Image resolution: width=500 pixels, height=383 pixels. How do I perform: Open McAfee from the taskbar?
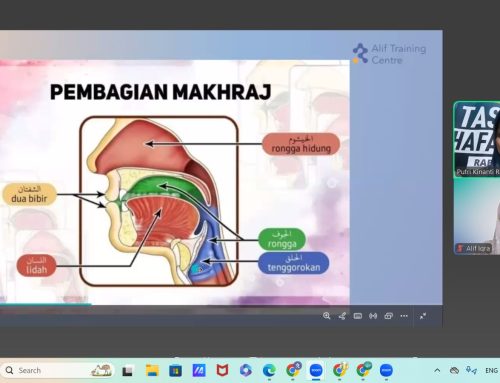pyautogui.click(x=222, y=370)
